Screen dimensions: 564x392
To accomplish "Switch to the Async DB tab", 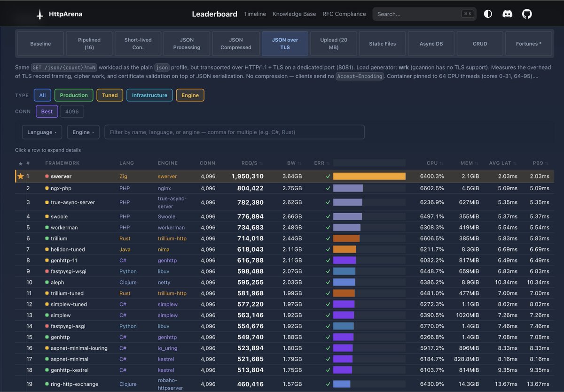I will pos(431,44).
